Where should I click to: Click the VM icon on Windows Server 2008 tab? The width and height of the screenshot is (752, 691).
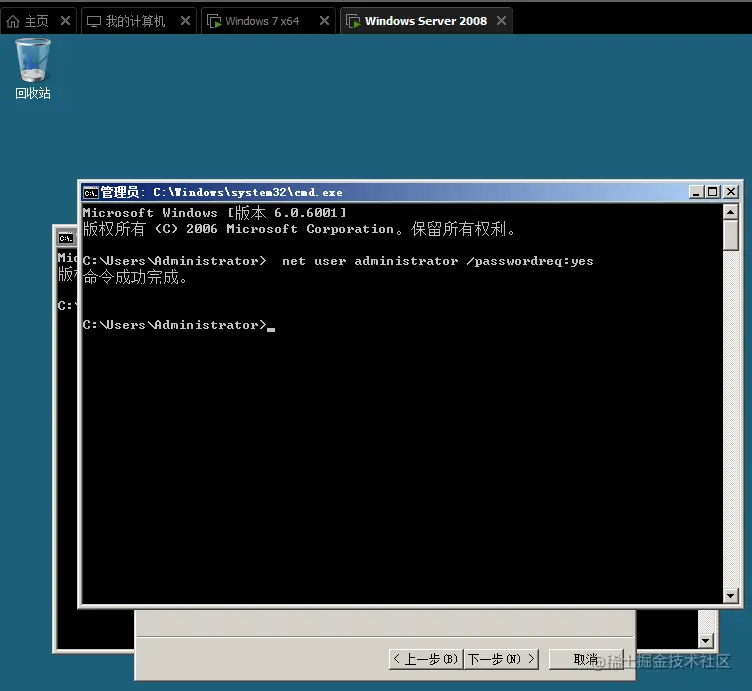(353, 22)
